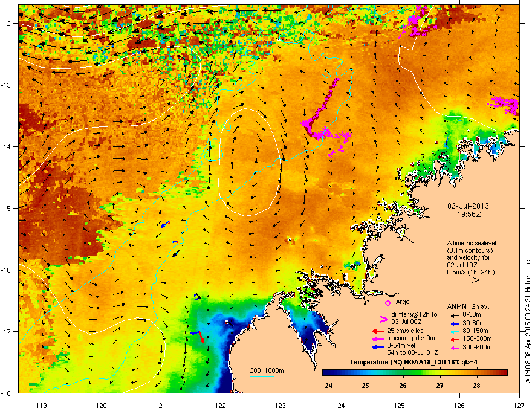Click the '150-300m' ANMN depth label

[x=478, y=338]
